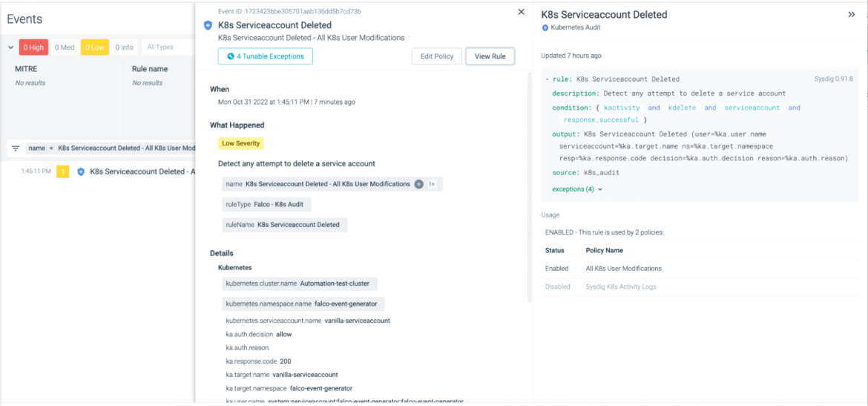Open 4 Tunable Exceptions
868x406 pixels.
(265, 56)
